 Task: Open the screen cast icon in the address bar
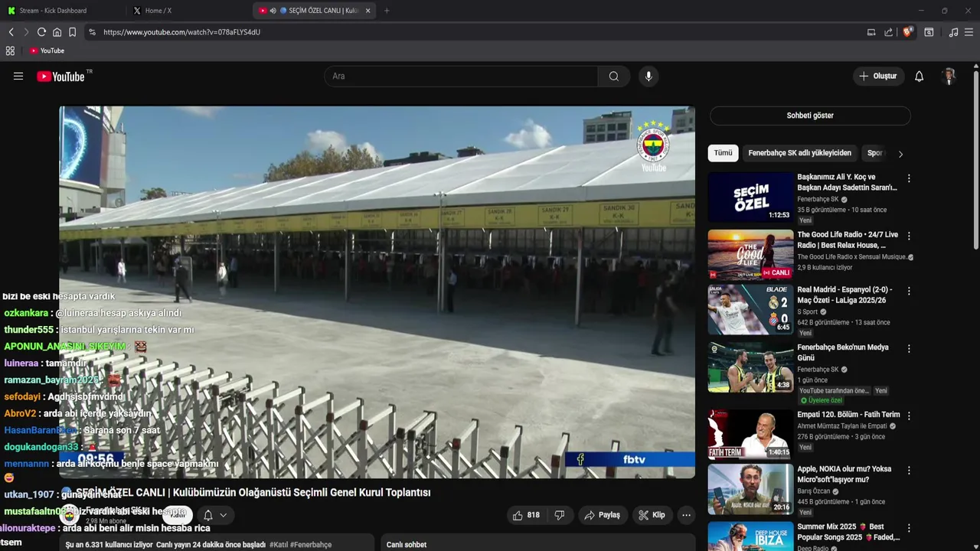(871, 32)
